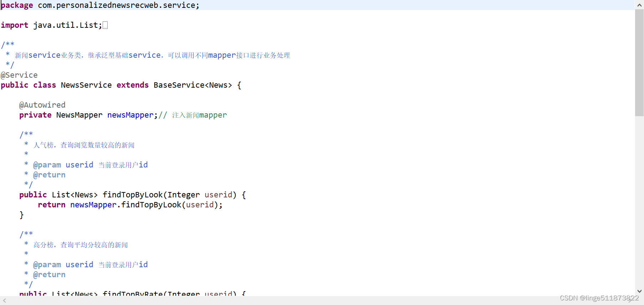Image resolution: width=644 pixels, height=305 pixels.
Task: Click java.util.List import text
Action: (66, 25)
